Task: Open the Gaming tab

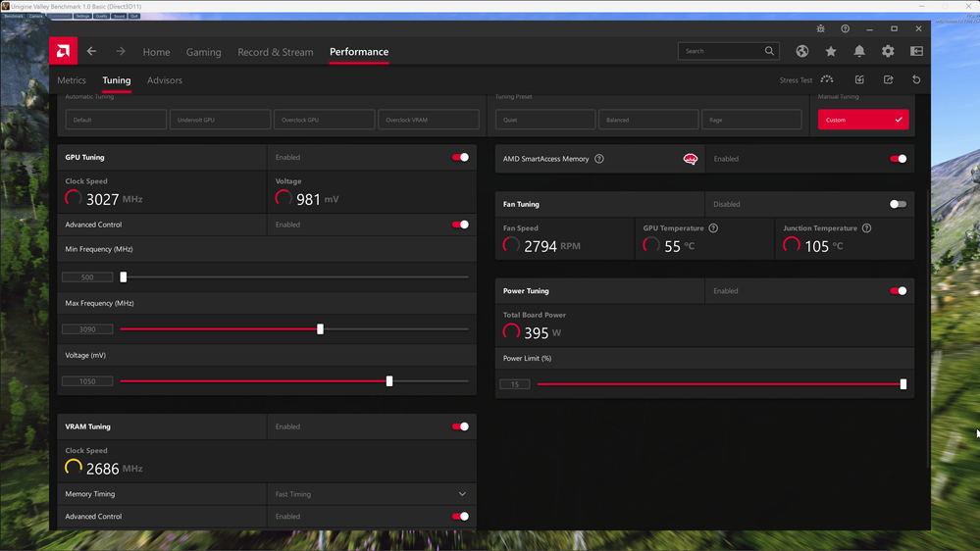Action: (x=204, y=52)
